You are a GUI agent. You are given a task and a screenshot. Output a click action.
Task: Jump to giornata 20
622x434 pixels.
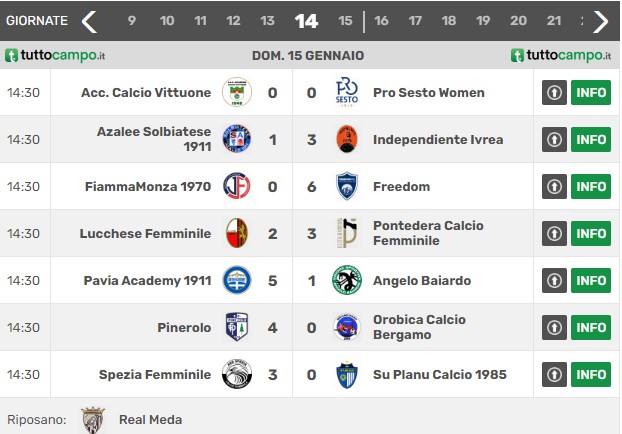pos(518,21)
